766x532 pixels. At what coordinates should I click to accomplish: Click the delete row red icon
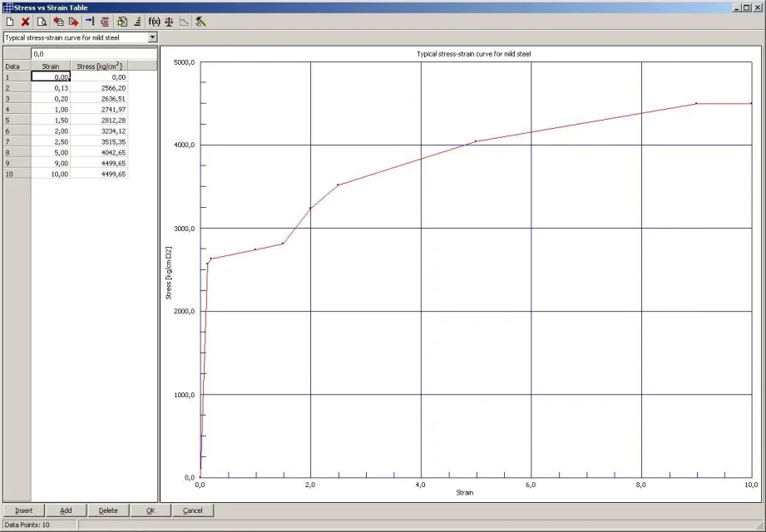click(105, 22)
